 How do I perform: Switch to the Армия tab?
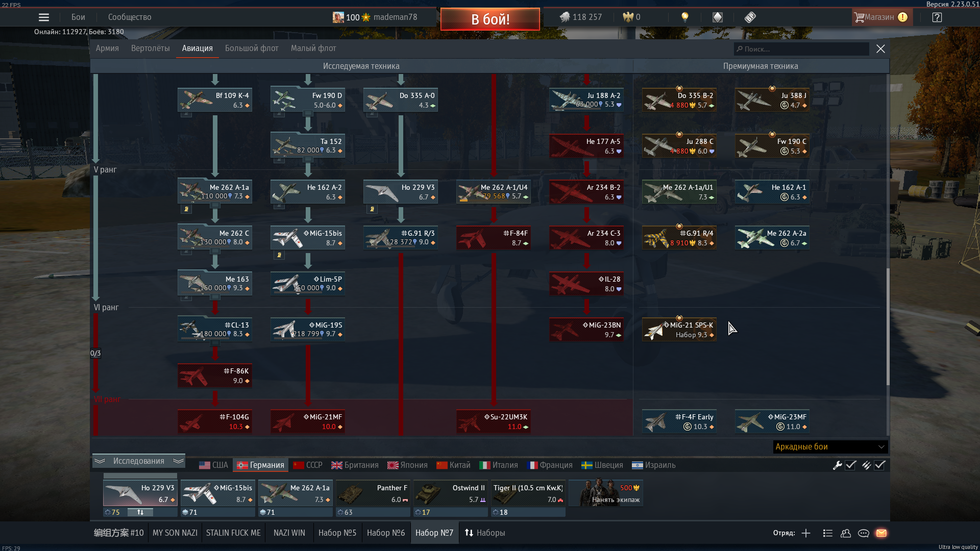107,48
